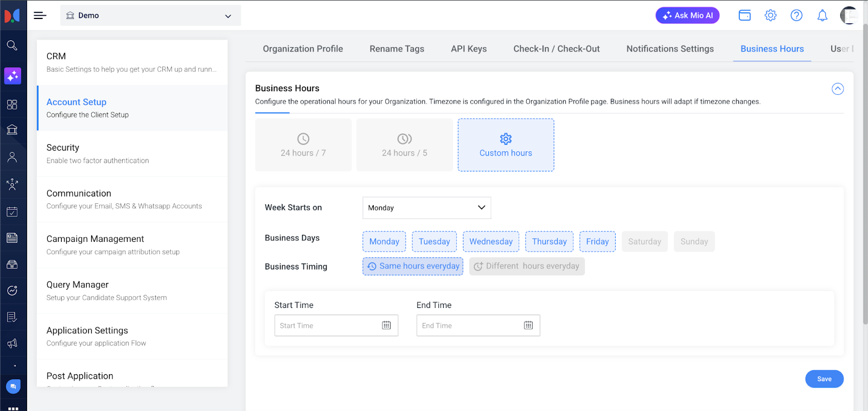Open the notifications bell icon
The image size is (868, 411).
(822, 16)
